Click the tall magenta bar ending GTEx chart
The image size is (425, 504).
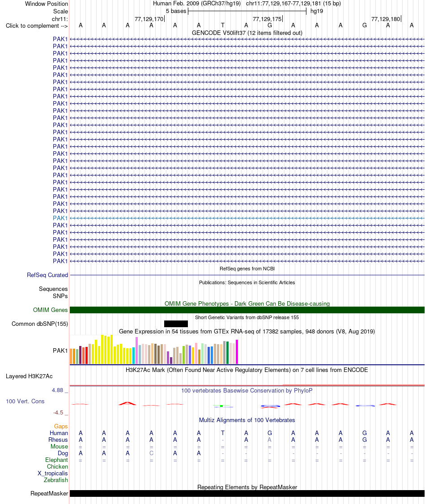(x=237, y=352)
